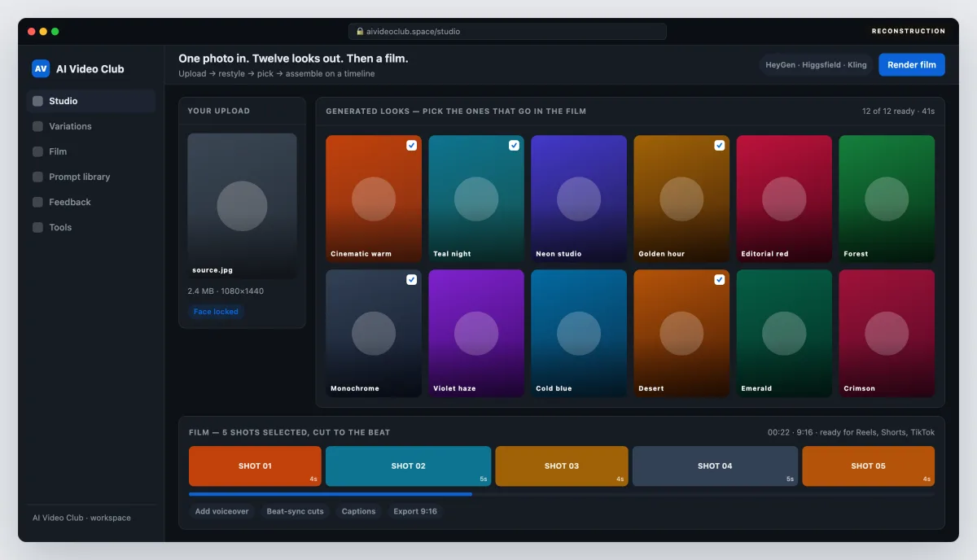Screen dimensions: 977x560
Task: Pick the Violet haze look card
Action: [x=476, y=333]
